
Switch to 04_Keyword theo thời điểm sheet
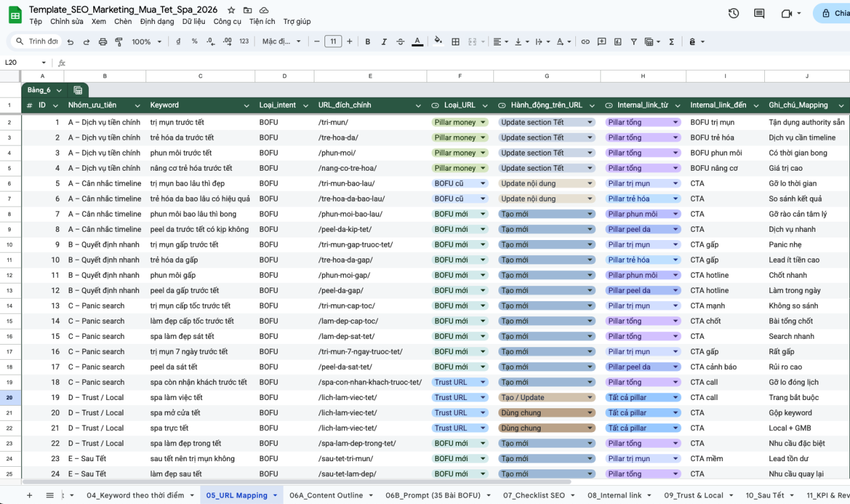[135, 495]
